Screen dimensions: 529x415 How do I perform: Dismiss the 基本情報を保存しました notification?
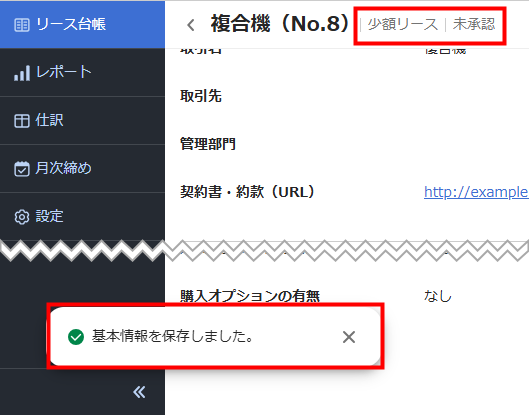point(349,337)
